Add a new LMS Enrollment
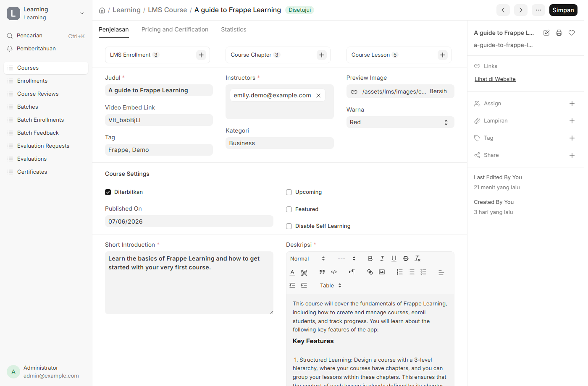Image resolution: width=588 pixels, height=386 pixels. (201, 55)
